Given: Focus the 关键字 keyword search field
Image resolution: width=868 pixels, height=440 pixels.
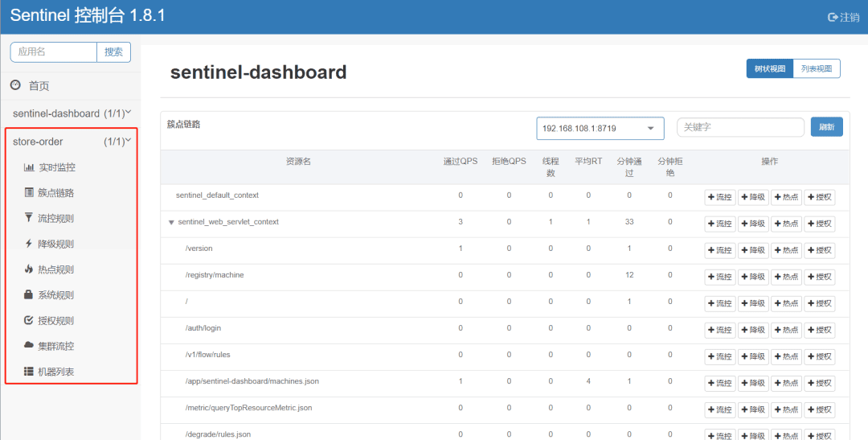Looking at the screenshot, I should [740, 128].
